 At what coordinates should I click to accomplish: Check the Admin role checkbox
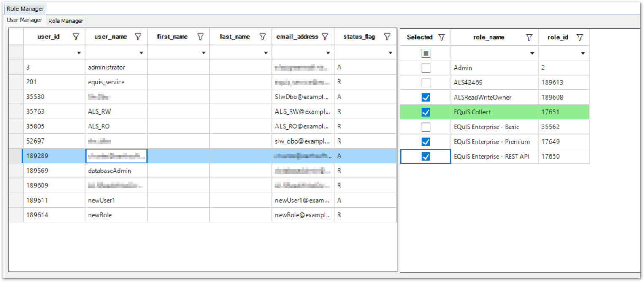click(425, 68)
